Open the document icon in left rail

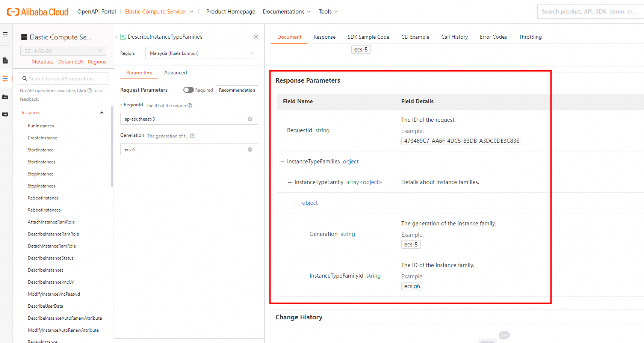tap(5, 60)
